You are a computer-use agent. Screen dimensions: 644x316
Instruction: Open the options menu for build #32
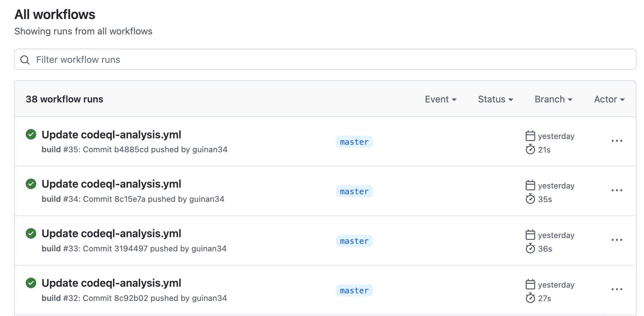(617, 289)
